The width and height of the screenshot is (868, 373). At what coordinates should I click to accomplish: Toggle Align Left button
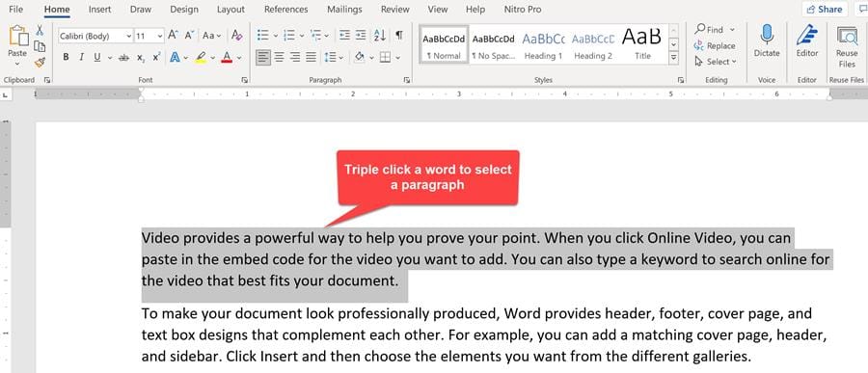click(x=263, y=57)
